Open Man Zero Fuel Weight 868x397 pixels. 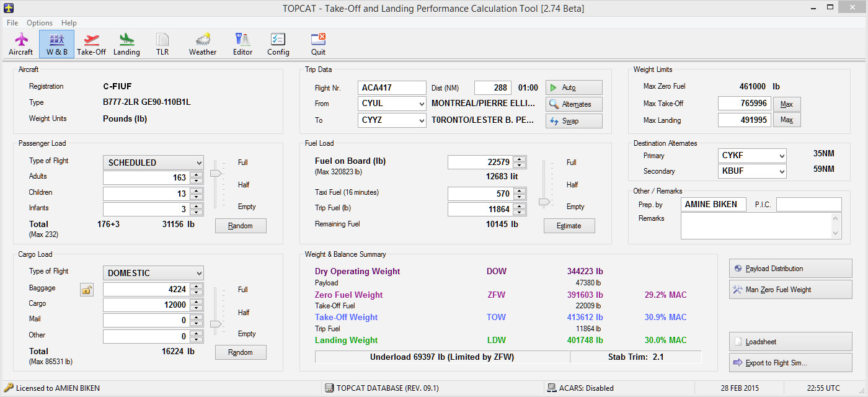pyautogui.click(x=790, y=290)
